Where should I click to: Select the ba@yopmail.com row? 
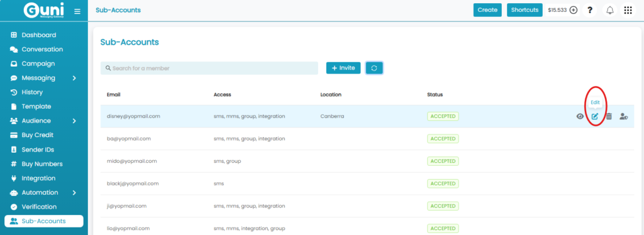point(367,139)
